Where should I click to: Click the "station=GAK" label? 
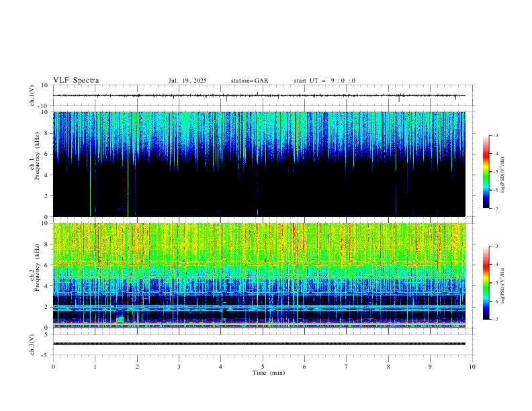click(x=249, y=81)
